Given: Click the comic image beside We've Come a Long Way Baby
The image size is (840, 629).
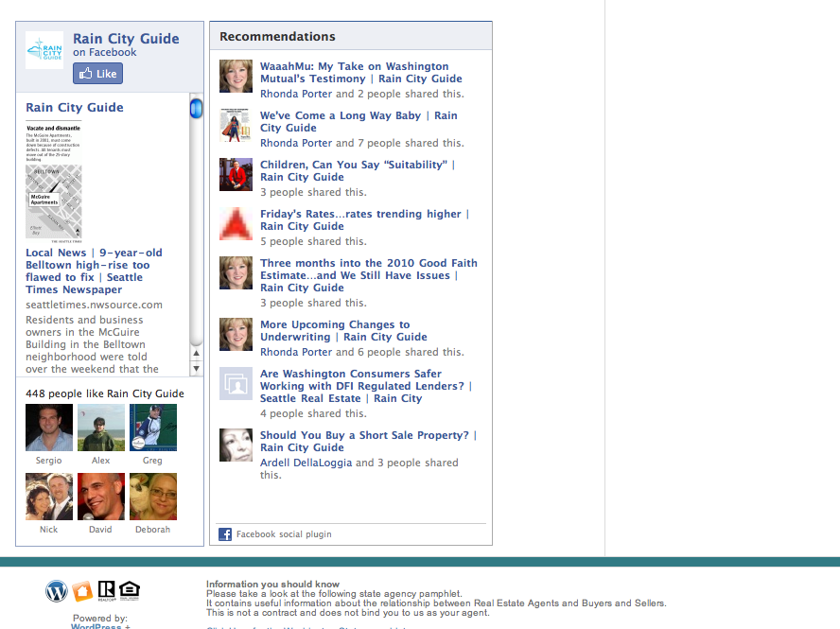Looking at the screenshot, I should [x=236, y=126].
